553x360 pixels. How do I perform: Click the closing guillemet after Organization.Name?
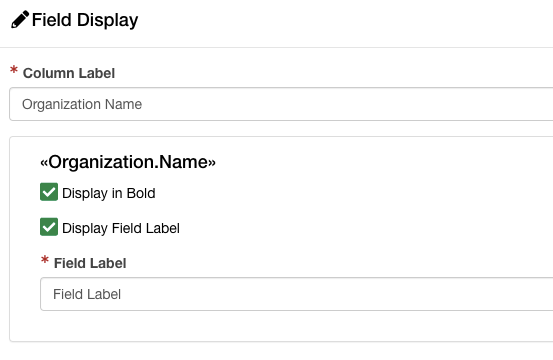[x=212, y=163]
